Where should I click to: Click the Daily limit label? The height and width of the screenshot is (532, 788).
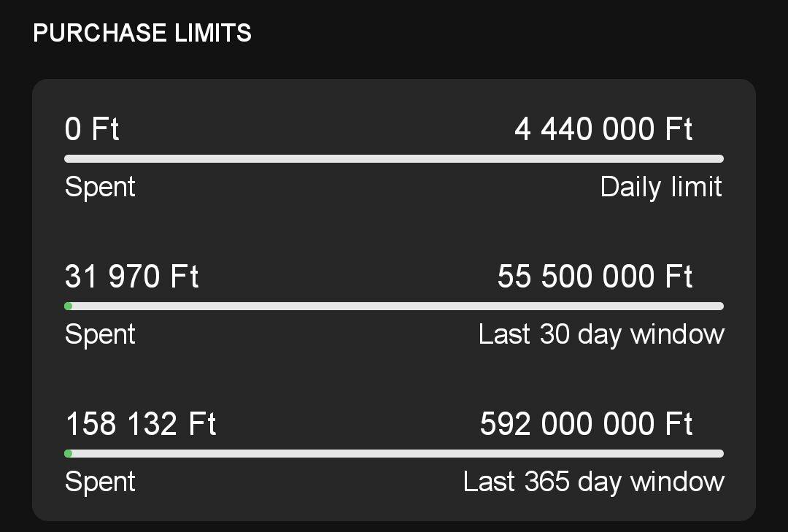[x=661, y=187]
